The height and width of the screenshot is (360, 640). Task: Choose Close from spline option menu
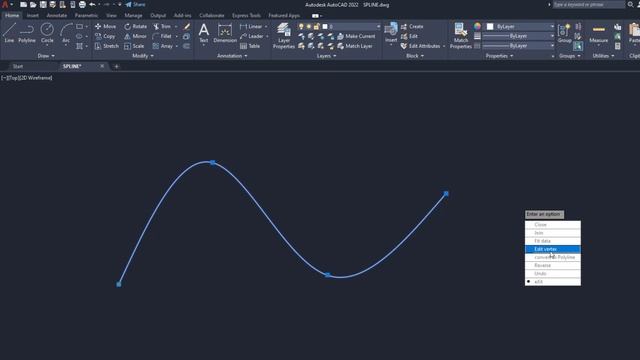point(553,224)
